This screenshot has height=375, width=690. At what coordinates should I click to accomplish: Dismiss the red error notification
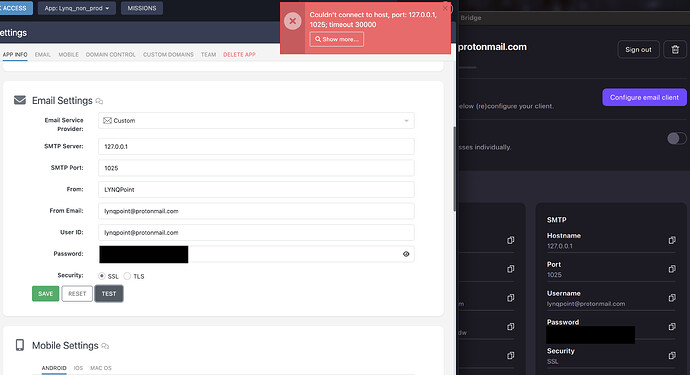[445, 7]
